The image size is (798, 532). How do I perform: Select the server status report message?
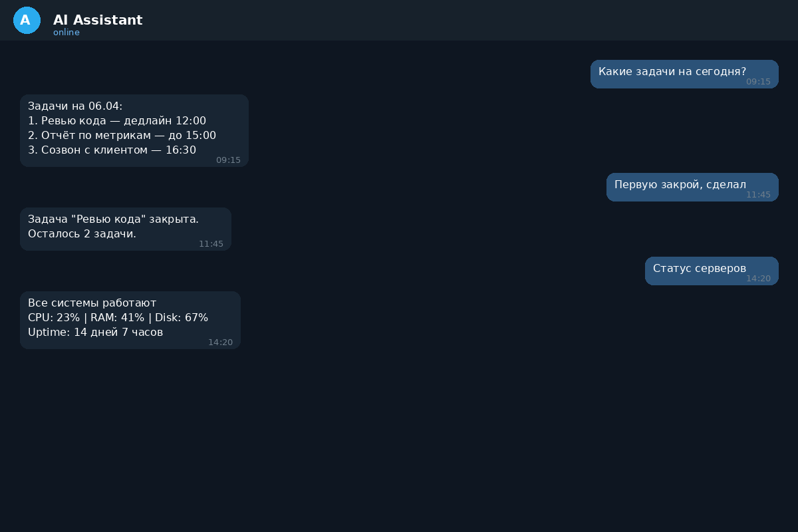pos(130,320)
